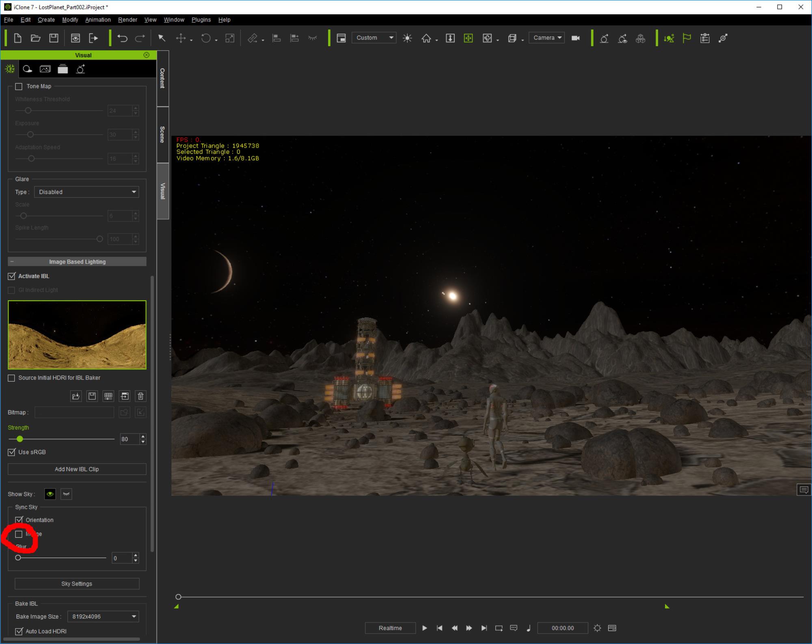Play the animation
812x644 pixels.
click(425, 628)
